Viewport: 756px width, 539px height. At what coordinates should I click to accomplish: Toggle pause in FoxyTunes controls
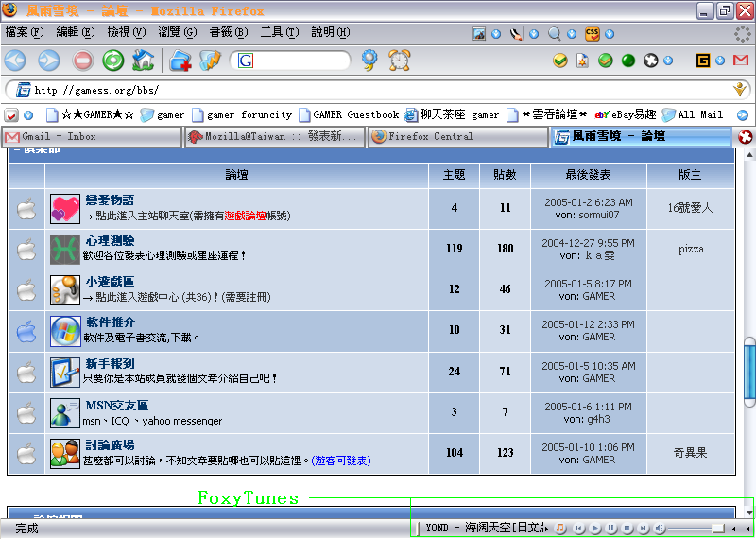pos(611,528)
